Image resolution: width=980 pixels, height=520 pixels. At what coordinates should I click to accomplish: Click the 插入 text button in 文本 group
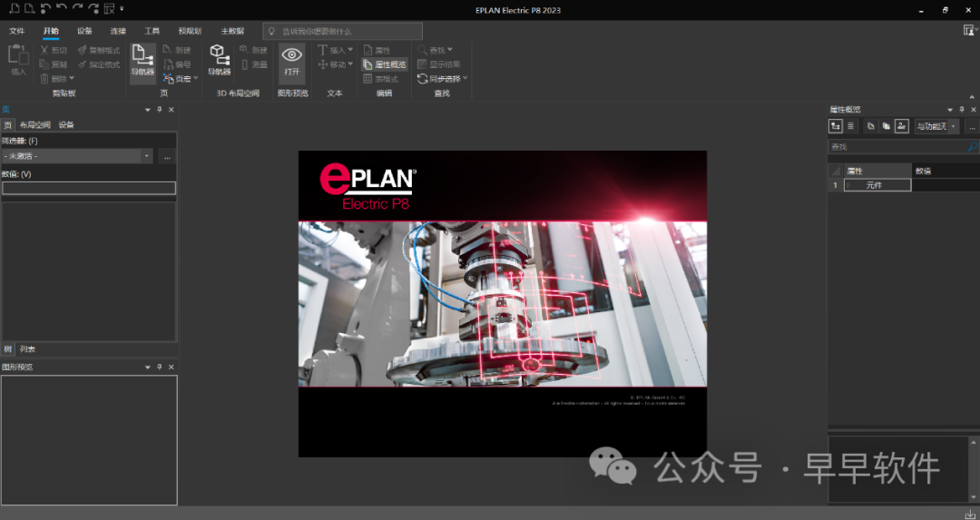click(x=332, y=50)
